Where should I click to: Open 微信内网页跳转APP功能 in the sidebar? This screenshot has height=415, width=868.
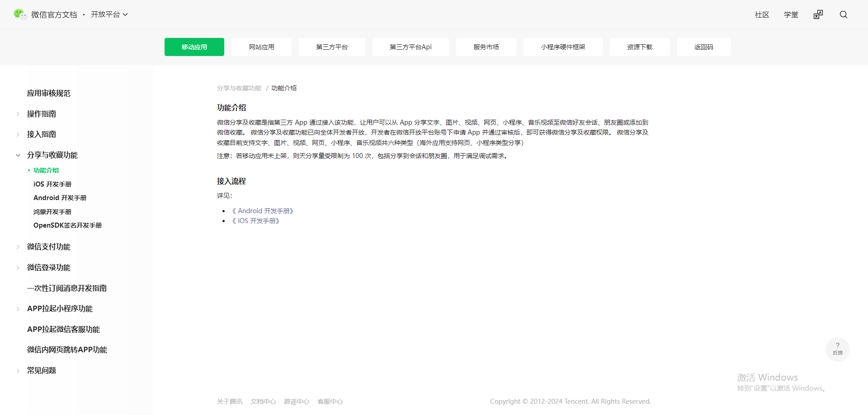click(x=67, y=350)
